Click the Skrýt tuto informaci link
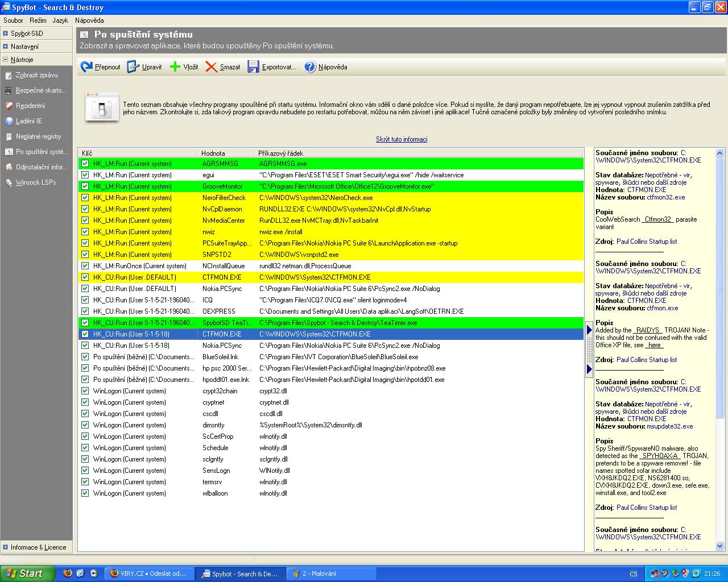Image resolution: width=728 pixels, height=582 pixels. pyautogui.click(x=402, y=139)
